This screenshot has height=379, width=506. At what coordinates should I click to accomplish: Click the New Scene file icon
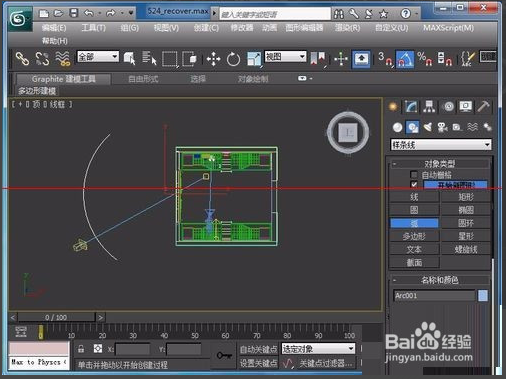point(44,13)
